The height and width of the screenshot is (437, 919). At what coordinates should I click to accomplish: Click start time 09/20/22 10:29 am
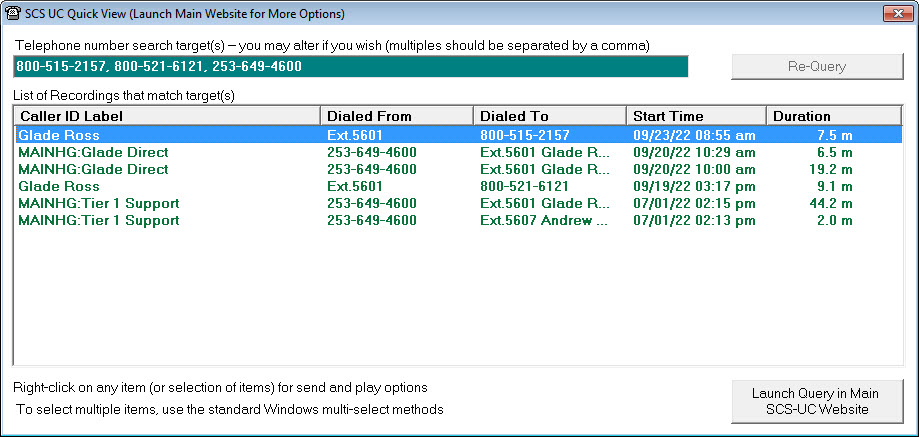(695, 152)
